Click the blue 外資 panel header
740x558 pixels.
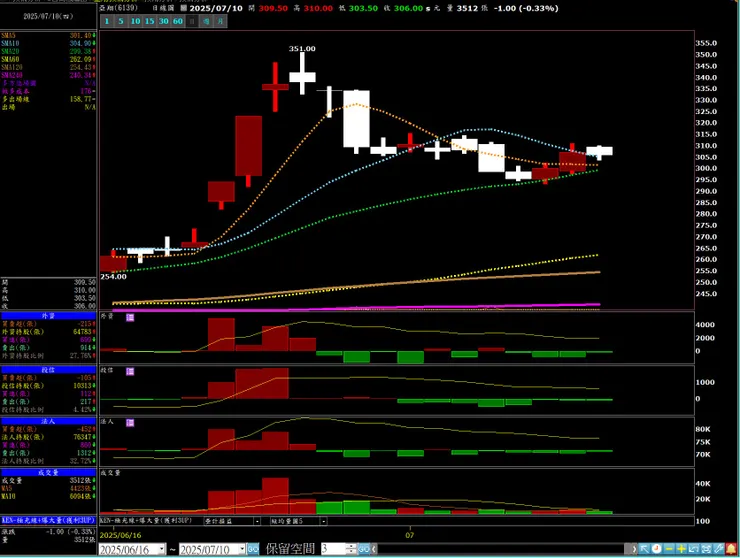point(48,316)
